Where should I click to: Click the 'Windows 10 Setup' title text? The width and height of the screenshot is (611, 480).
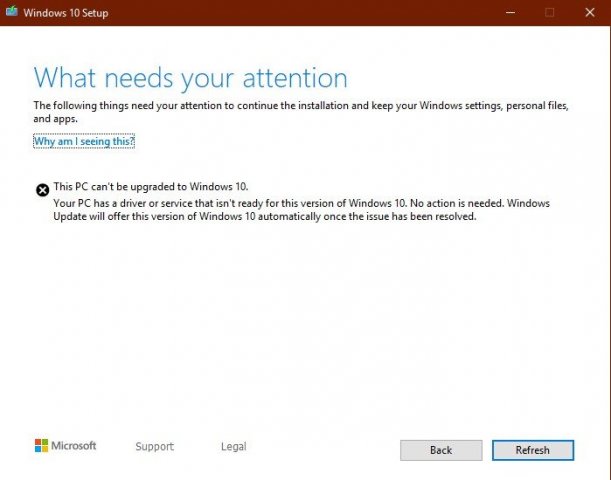pyautogui.click(x=69, y=13)
